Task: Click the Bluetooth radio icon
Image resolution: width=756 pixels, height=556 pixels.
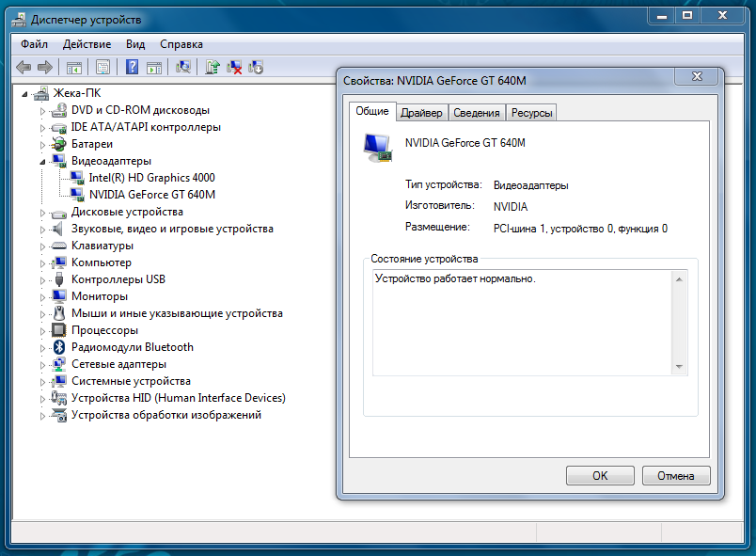Action: point(59,347)
